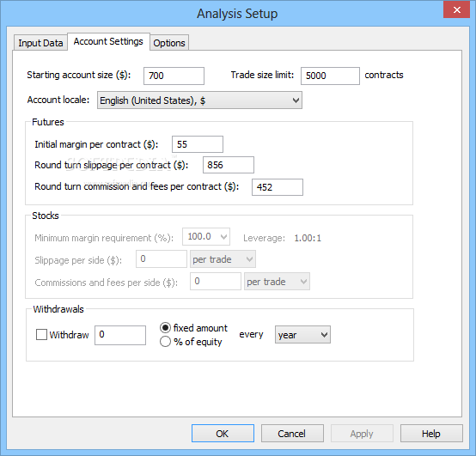Screen dimensions: 476x456
Task: Click the Round turn slippage field
Action: [229, 165]
